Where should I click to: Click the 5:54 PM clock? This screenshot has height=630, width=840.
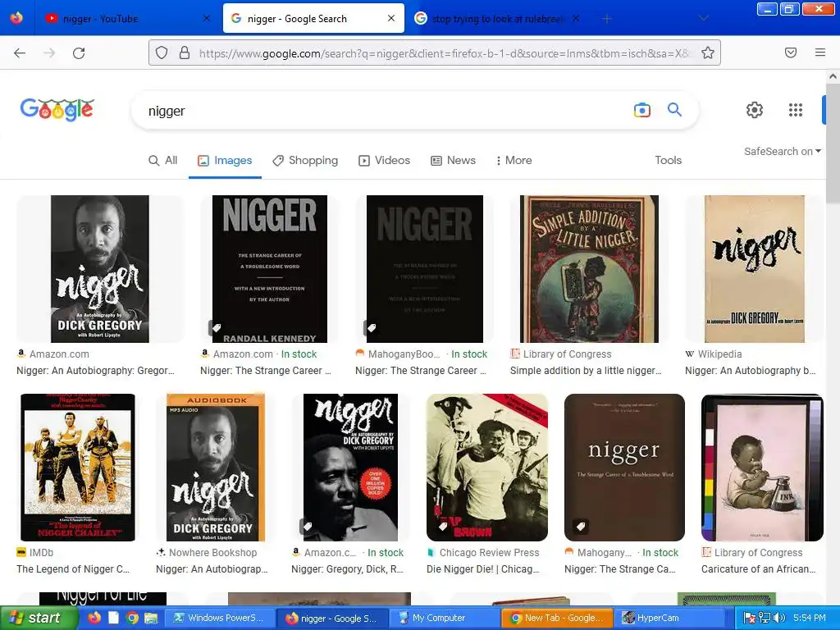(x=810, y=618)
